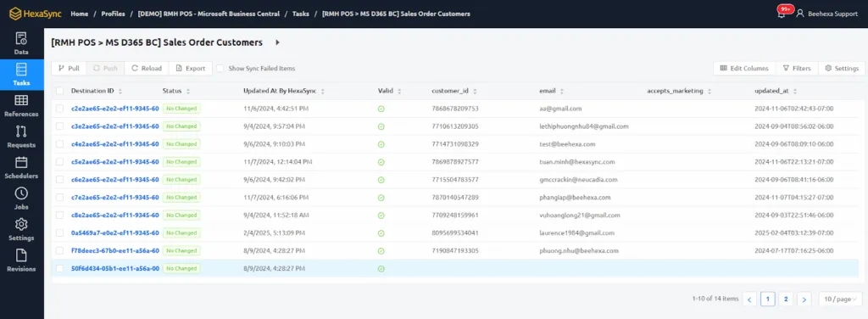Tick the select-all header checkbox

point(60,91)
